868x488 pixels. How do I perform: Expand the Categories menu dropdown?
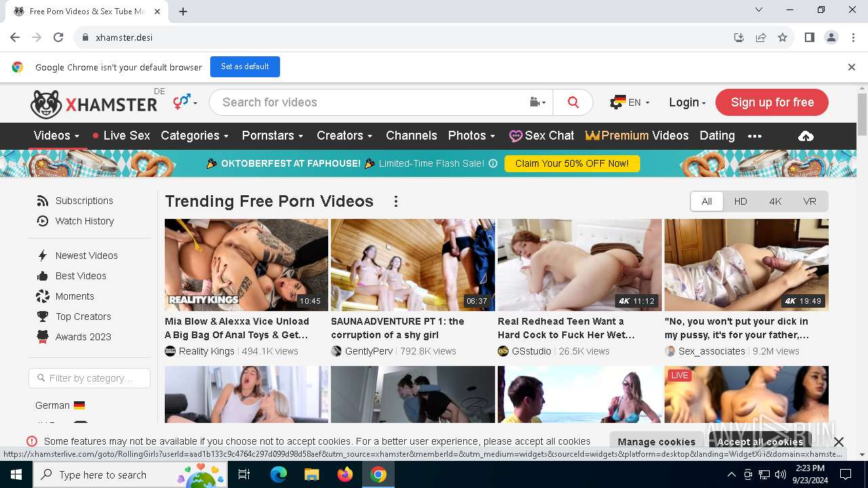pyautogui.click(x=195, y=136)
